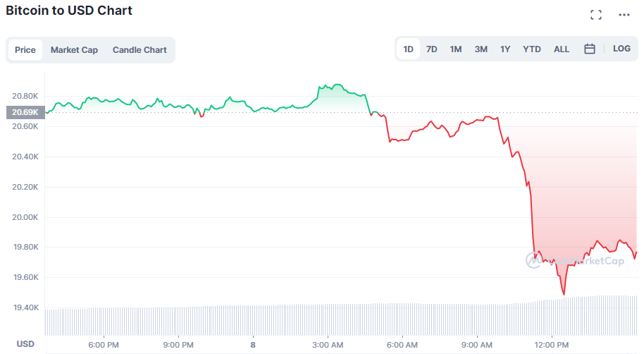The image size is (644, 354).
Task: Show ALL time price history
Action: pos(562,49)
